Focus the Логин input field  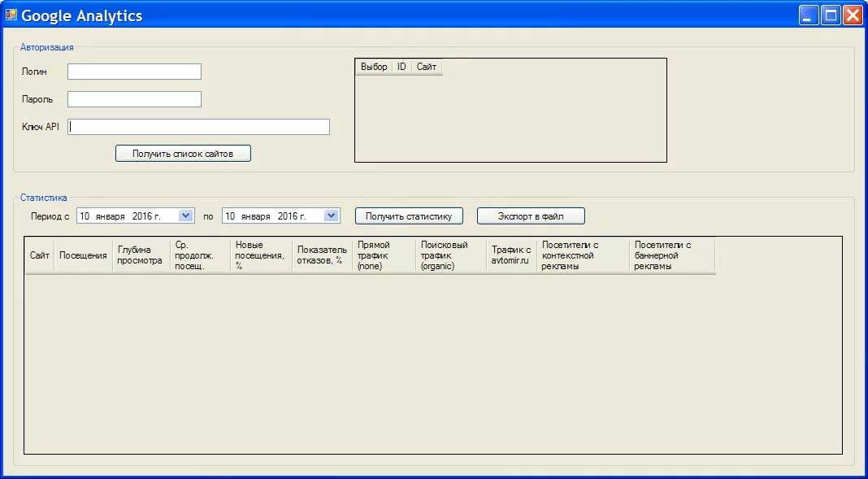click(135, 72)
